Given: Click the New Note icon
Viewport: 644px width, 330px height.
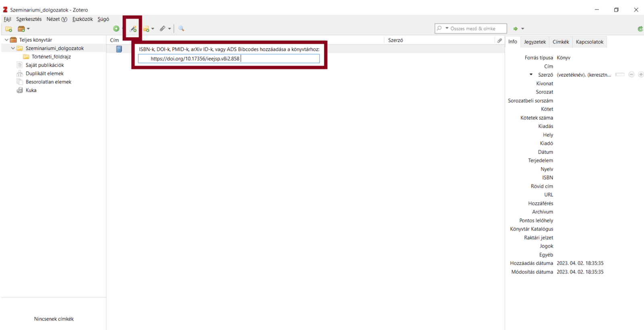Looking at the screenshot, I should pyautogui.click(x=146, y=29).
